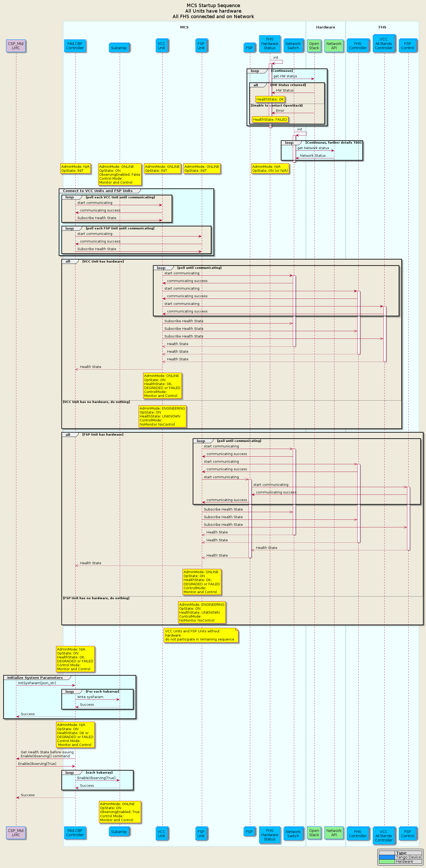Select '[poll each VCC Unit until communicating]' label
This screenshot has width=426, height=868.
(x=120, y=197)
